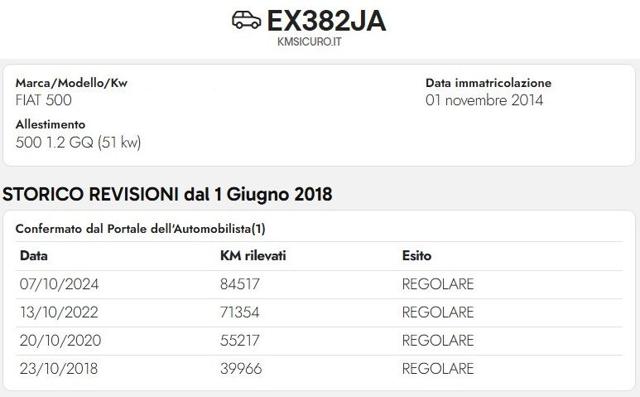640x397 pixels.
Task: Click the Esito column header
Action: pos(417,256)
